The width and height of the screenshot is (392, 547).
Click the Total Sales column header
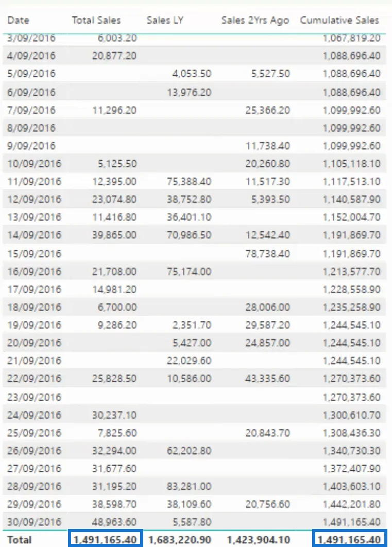point(96,20)
